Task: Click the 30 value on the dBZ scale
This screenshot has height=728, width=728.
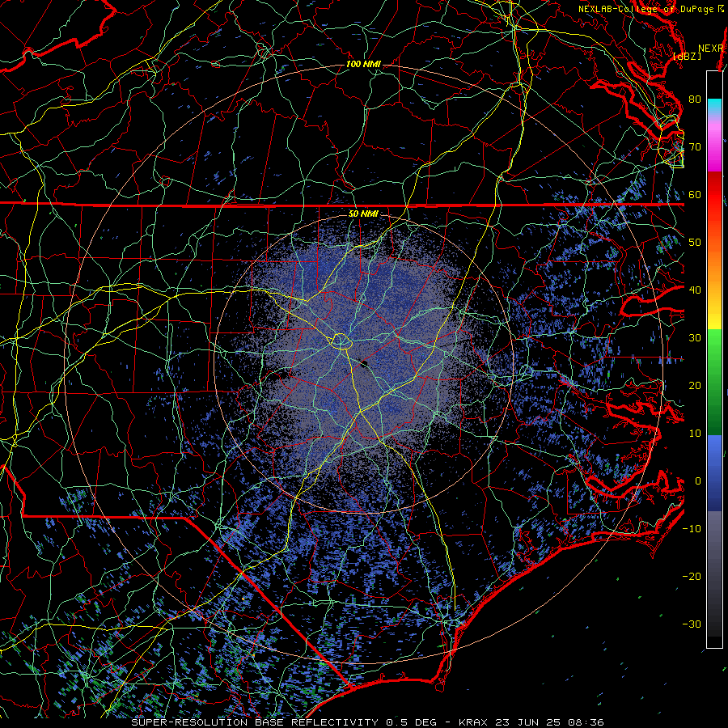Action: (695, 338)
